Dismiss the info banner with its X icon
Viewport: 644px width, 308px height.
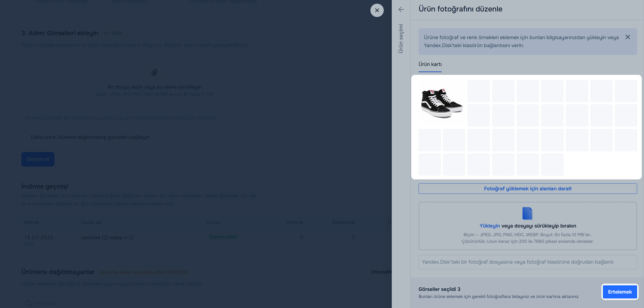627,37
